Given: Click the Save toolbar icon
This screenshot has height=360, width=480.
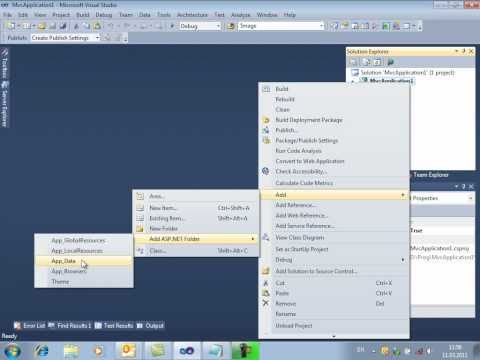Looking at the screenshot, I should point(53,26).
